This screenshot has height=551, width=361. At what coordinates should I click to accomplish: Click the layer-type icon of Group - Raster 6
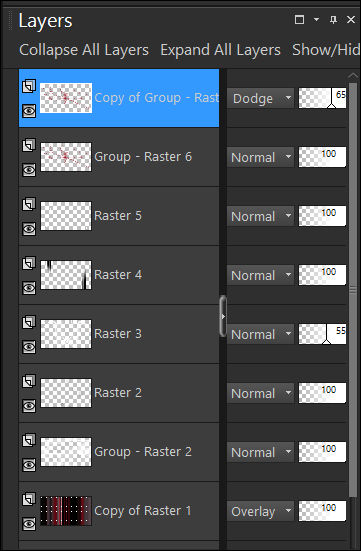tap(29, 145)
